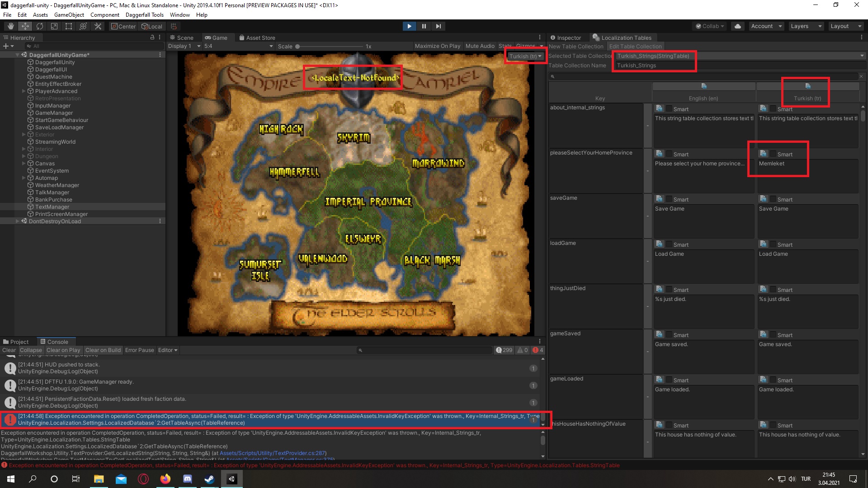The width and height of the screenshot is (868, 488).
Task: Toggle Clear on Build in Console
Action: 103,350
